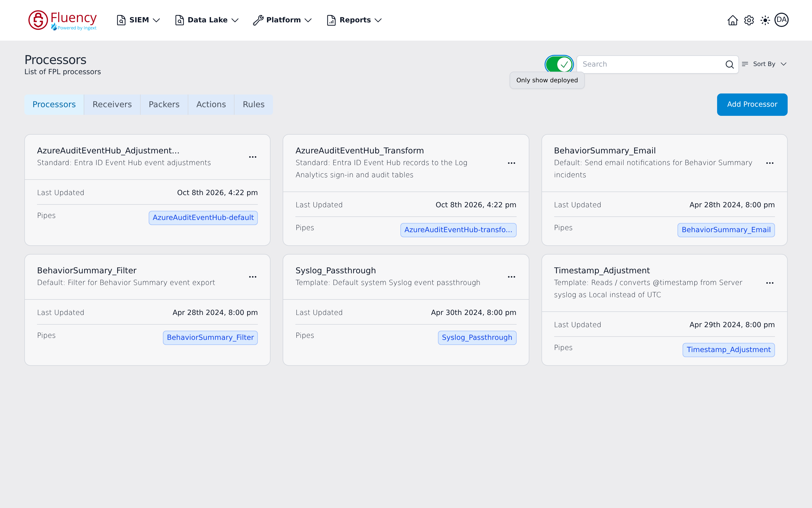This screenshot has width=812, height=508.
Task: Open the BehaviorSummary_Filter pipe tag
Action: point(210,338)
